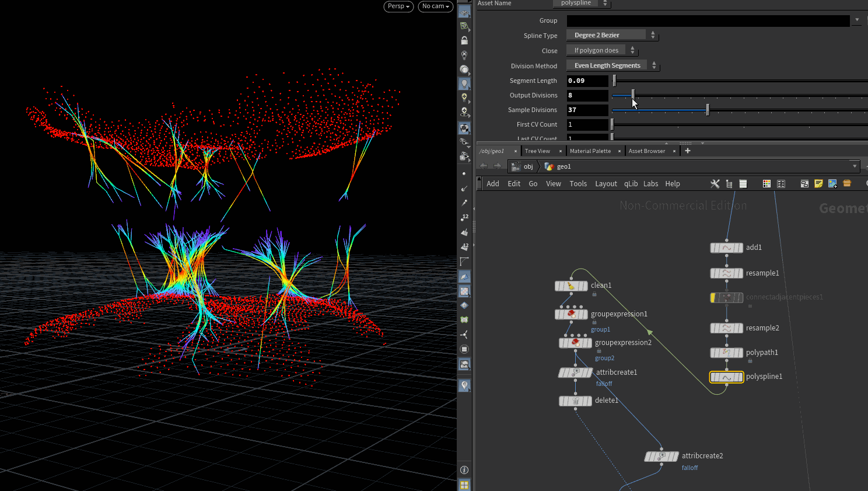Toggle display of points in viewport

click(x=464, y=173)
